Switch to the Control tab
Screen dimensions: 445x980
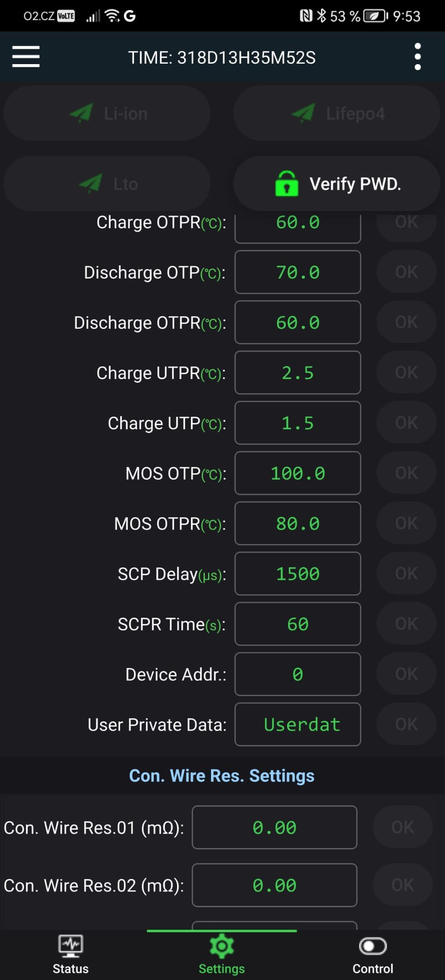(x=373, y=955)
